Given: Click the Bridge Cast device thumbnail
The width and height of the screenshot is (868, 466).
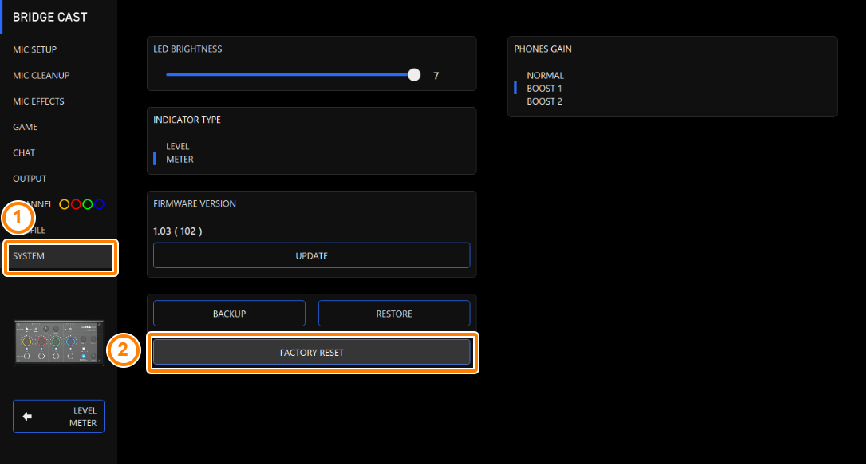Looking at the screenshot, I should [59, 342].
